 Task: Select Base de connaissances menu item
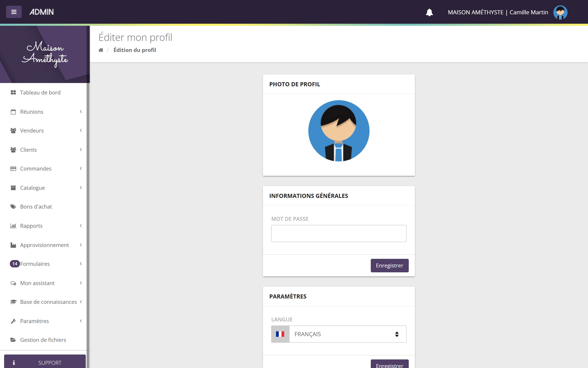coord(43,302)
